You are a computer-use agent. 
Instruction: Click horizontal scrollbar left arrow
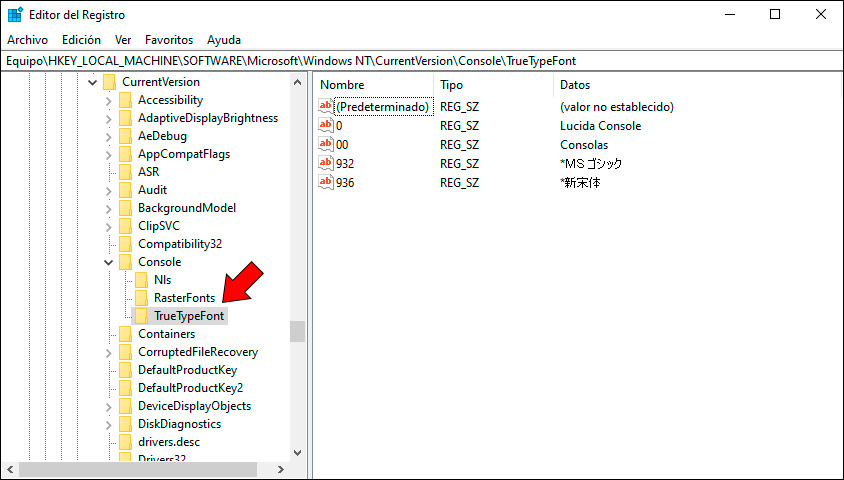[10, 470]
